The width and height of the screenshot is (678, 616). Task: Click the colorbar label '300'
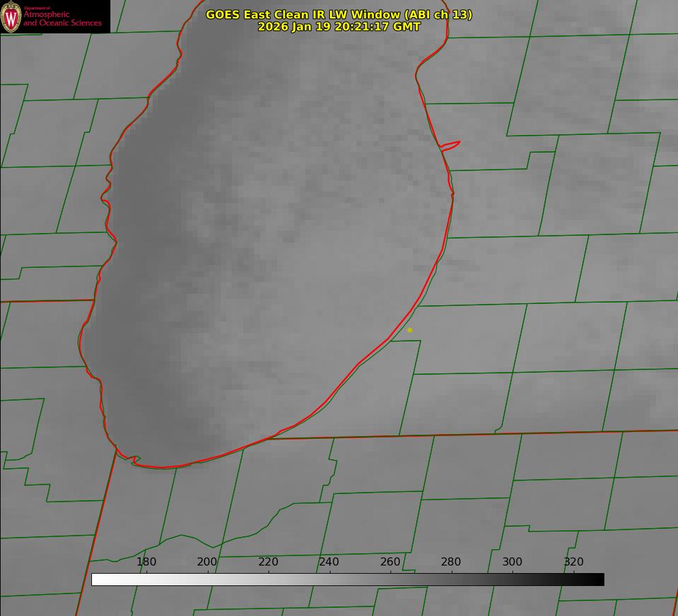[x=512, y=561]
